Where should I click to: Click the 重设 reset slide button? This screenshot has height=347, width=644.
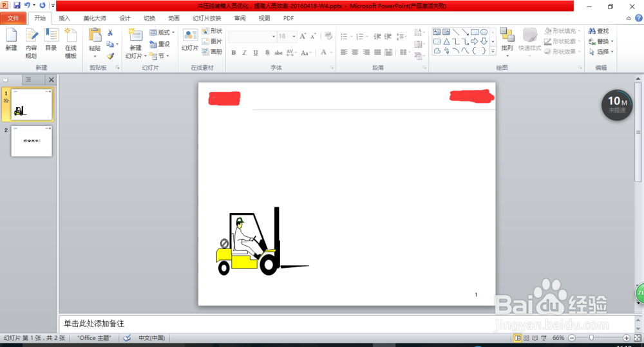(x=160, y=44)
